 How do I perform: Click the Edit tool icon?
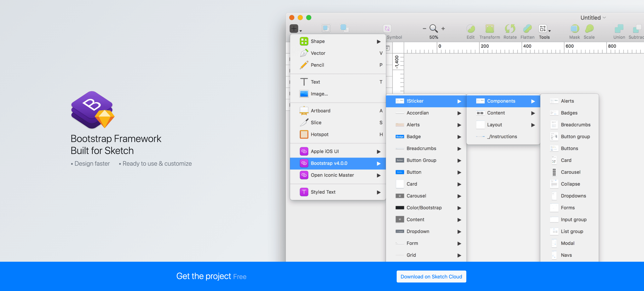[471, 29]
